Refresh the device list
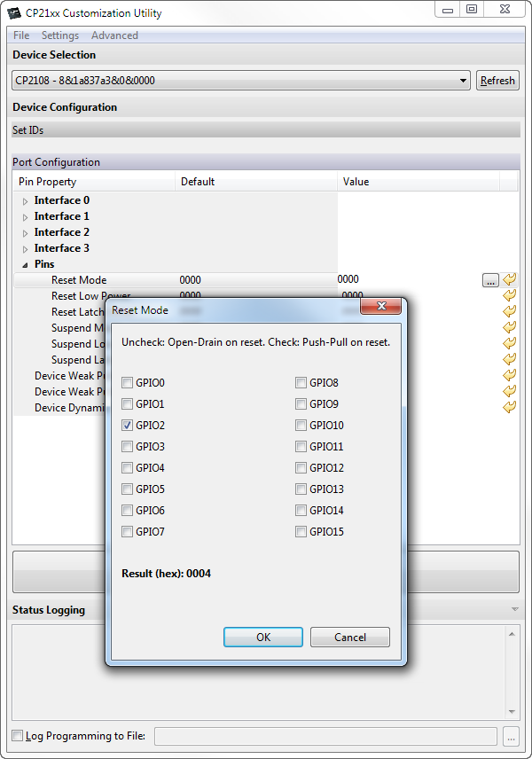The image size is (532, 759). [x=497, y=81]
